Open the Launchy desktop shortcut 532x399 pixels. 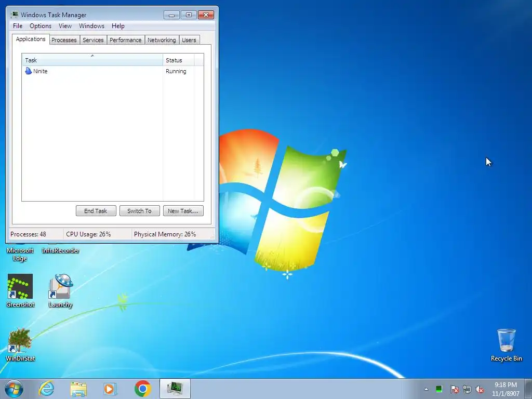60,291
